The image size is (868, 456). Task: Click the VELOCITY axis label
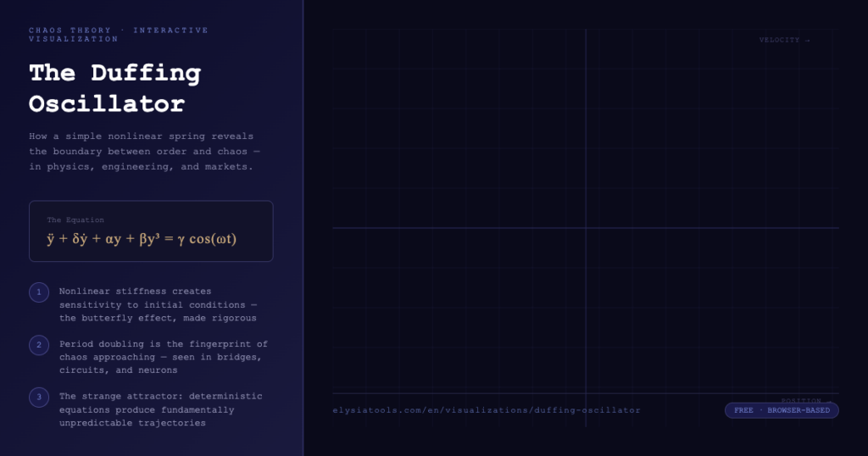784,40
